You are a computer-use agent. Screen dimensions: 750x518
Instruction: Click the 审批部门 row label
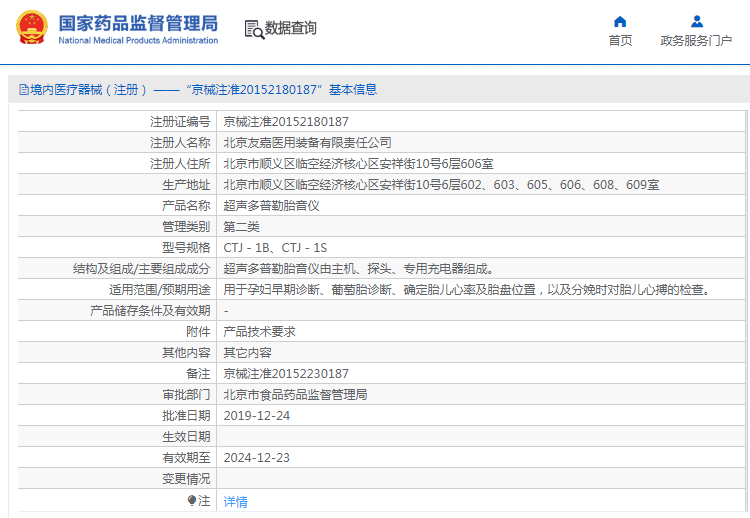(x=186, y=395)
